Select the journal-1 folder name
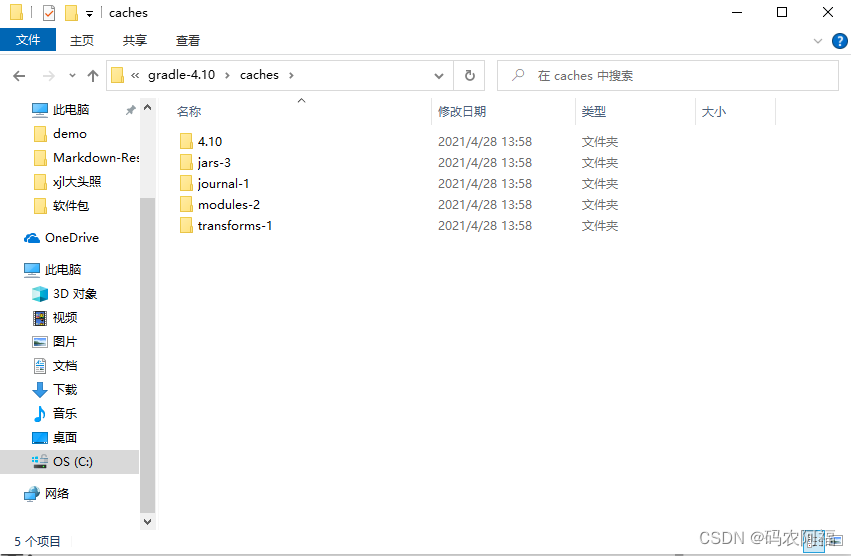This screenshot has width=851, height=556. pos(224,184)
